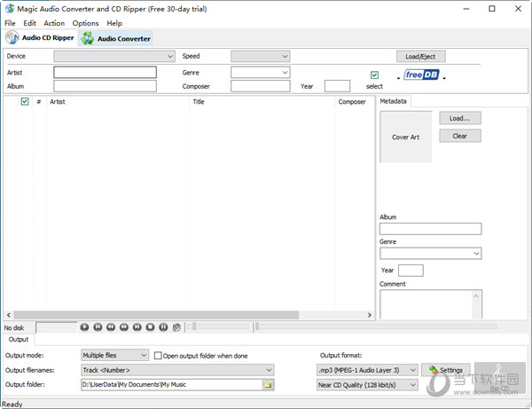The height and width of the screenshot is (409, 532).
Task: Click the Output folder path field
Action: pos(171,384)
